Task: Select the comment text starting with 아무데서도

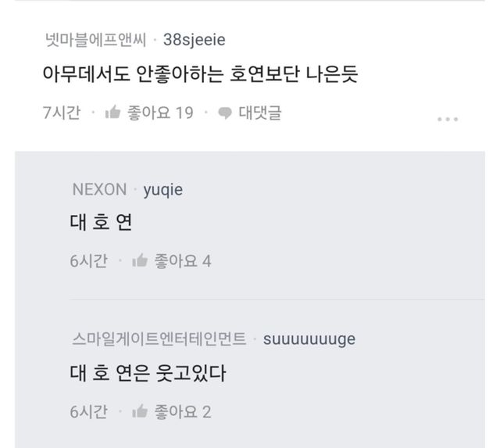Action: [199, 75]
